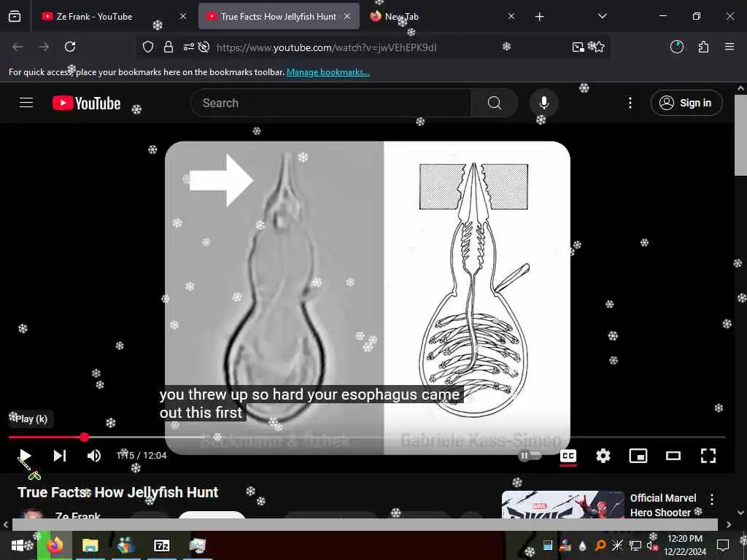Go back to the previous page
This screenshot has height=560, width=747.
click(x=18, y=47)
